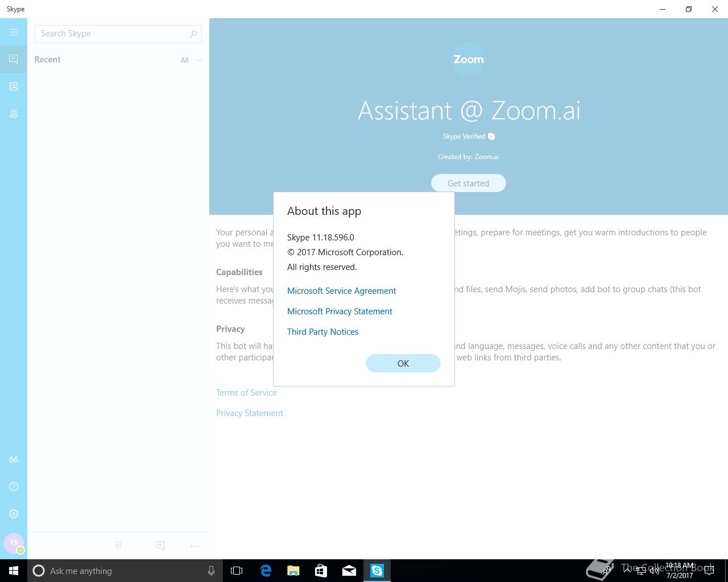Click the Capabilities heading
Screen dimensions: 728x582
[239, 272]
